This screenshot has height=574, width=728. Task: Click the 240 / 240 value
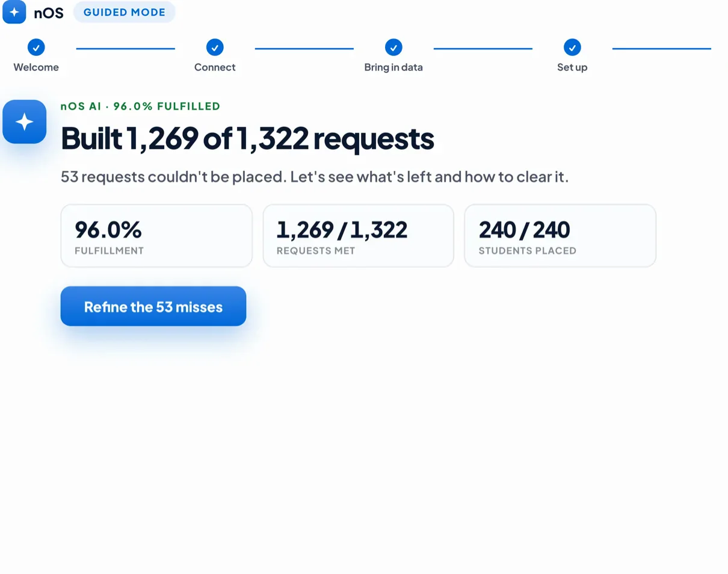pos(525,230)
